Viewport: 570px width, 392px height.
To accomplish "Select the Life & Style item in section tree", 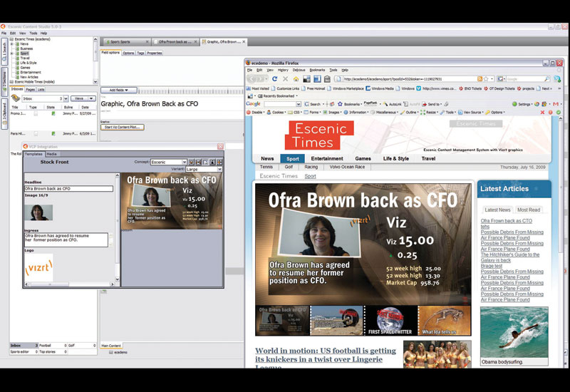I will pyautogui.click(x=28, y=63).
